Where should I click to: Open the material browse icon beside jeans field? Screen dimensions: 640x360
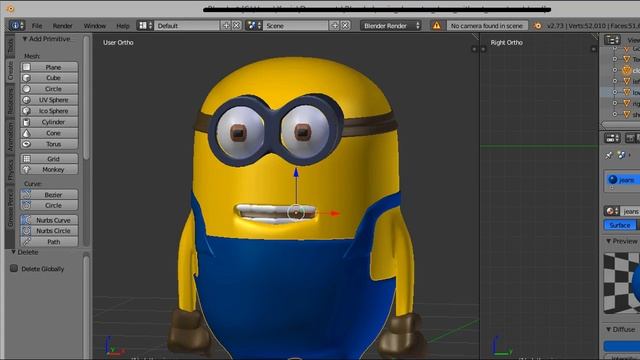(612, 211)
